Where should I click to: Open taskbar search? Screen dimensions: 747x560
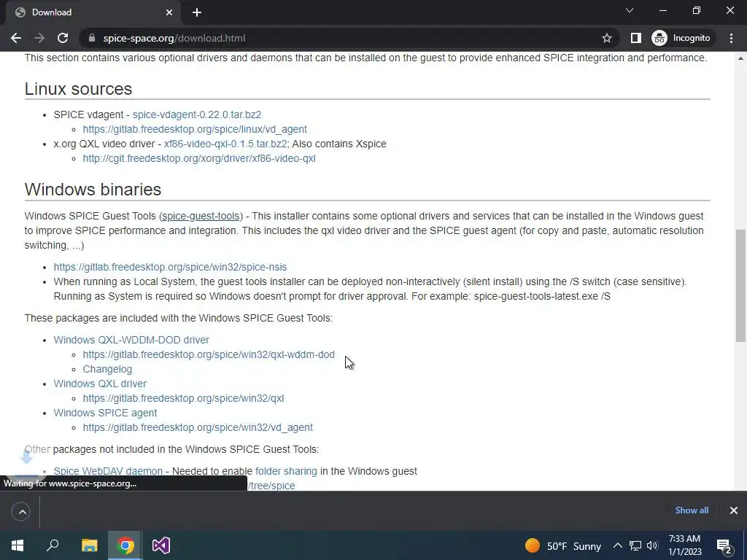(x=53, y=545)
